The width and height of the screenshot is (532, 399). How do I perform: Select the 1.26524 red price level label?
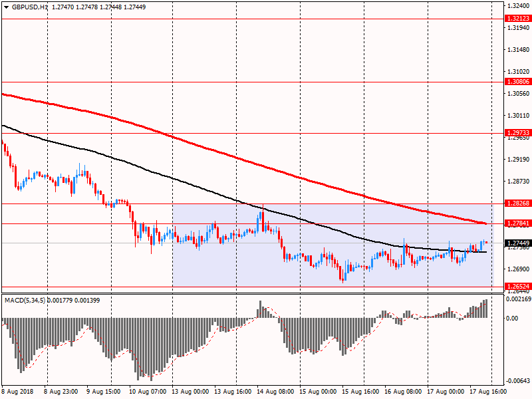[x=518, y=287]
